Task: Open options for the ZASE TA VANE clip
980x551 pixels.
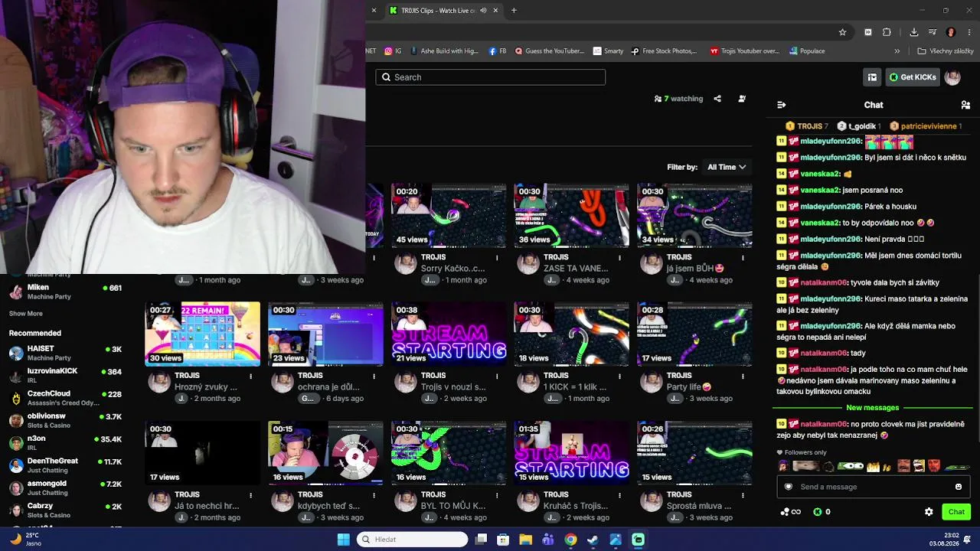Action: click(620, 258)
